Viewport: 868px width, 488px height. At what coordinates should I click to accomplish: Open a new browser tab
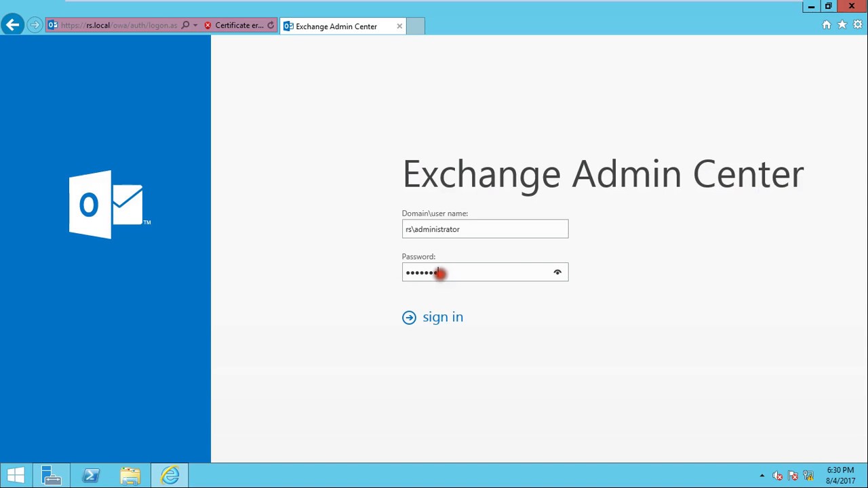click(415, 26)
